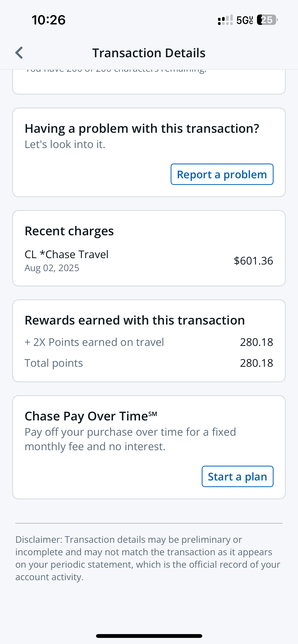The width and height of the screenshot is (298, 644).
Task: Tap the Recent charges heading
Action: coord(69,231)
